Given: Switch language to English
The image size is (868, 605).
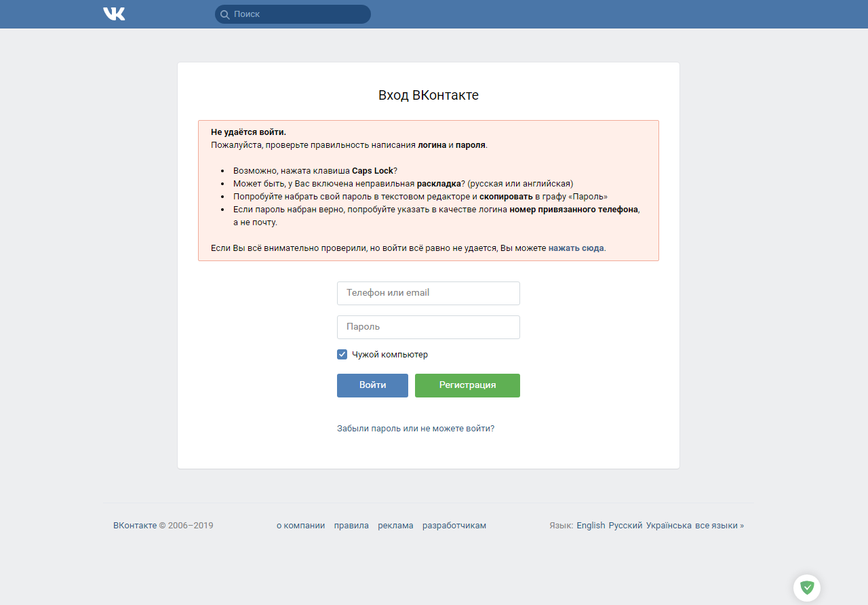Looking at the screenshot, I should [591, 526].
